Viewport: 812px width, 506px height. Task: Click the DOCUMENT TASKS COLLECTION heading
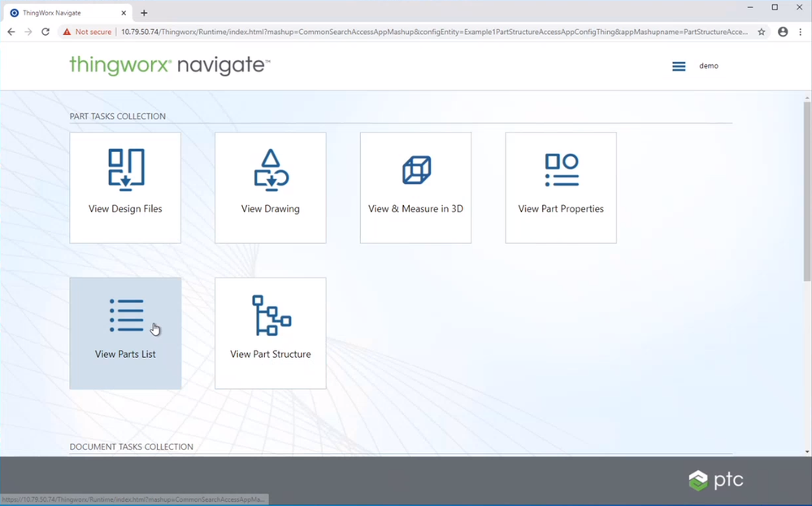click(132, 447)
